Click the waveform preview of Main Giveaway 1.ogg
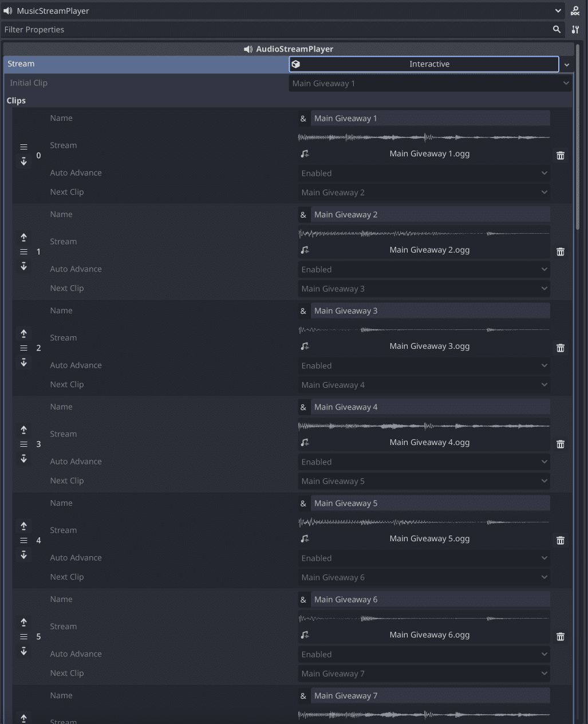 [x=424, y=137]
